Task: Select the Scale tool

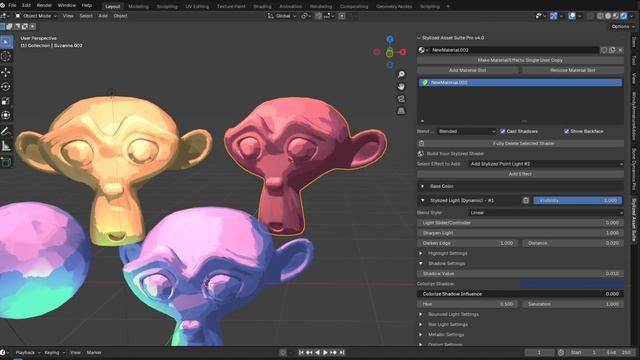Action: point(6,101)
